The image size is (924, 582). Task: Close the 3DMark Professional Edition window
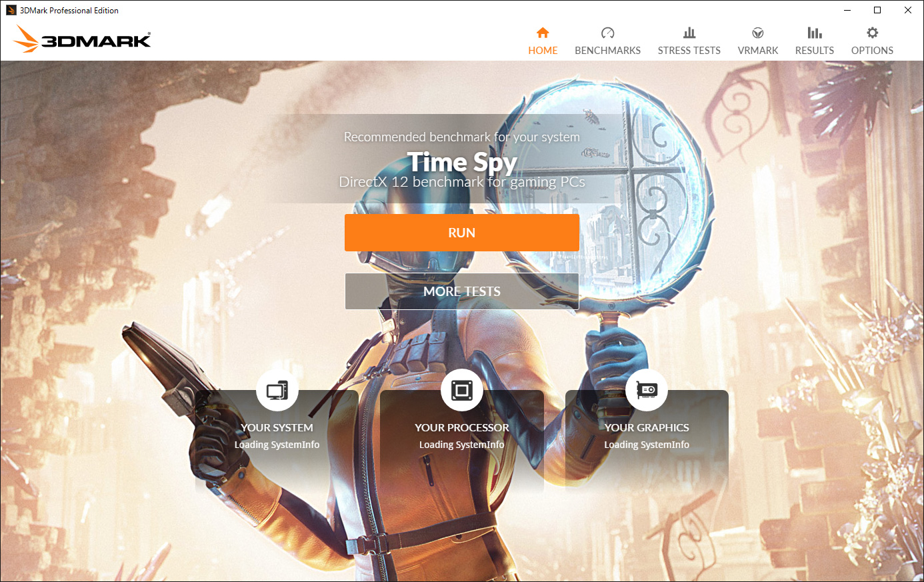[908, 10]
